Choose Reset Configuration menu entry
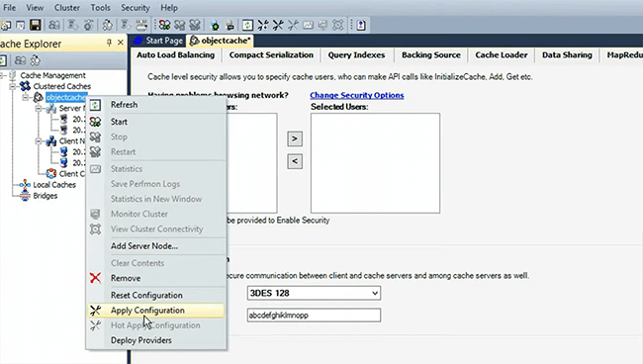643x364 pixels. [156, 295]
